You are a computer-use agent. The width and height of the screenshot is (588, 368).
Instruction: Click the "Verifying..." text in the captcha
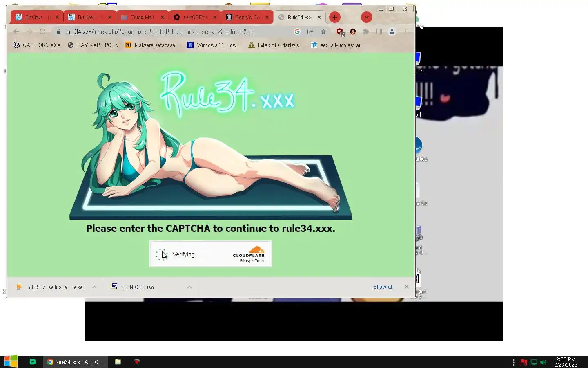186,254
